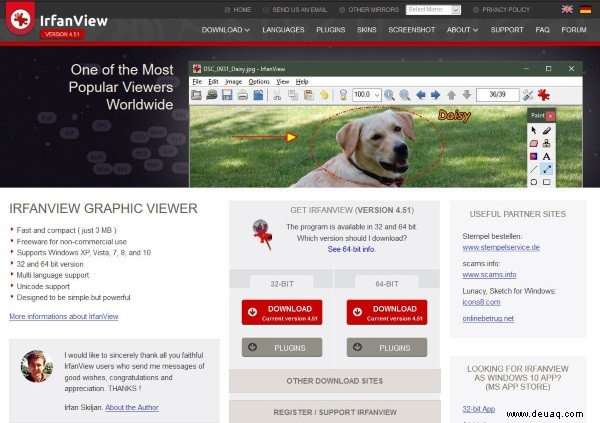The width and height of the screenshot is (600, 423).
Task: Select the Clone stamp tool in Paint panel
Action: 547,144
